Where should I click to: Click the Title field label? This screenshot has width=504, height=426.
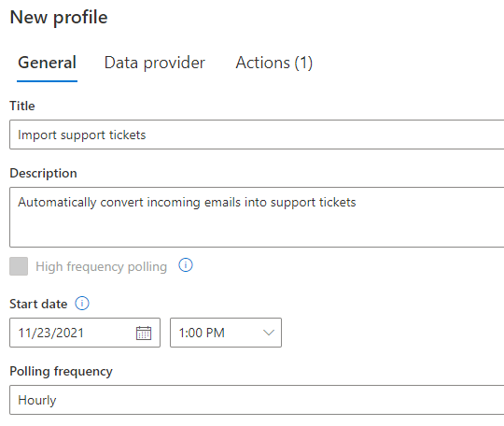[x=22, y=106]
